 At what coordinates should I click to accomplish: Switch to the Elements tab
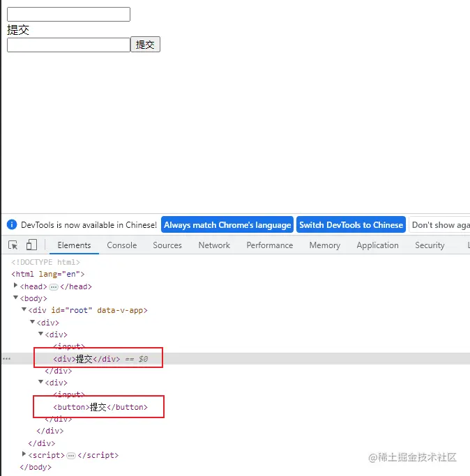[x=74, y=245]
